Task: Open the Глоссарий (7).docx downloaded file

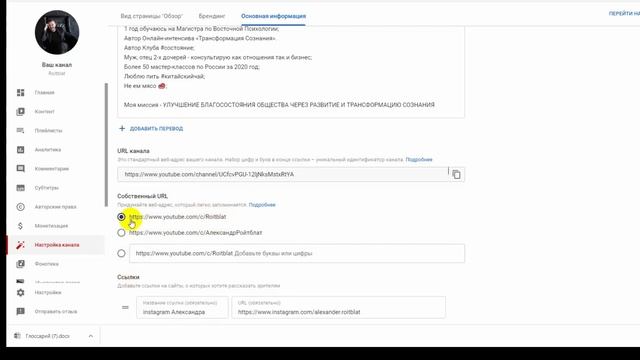Action: pos(47,336)
